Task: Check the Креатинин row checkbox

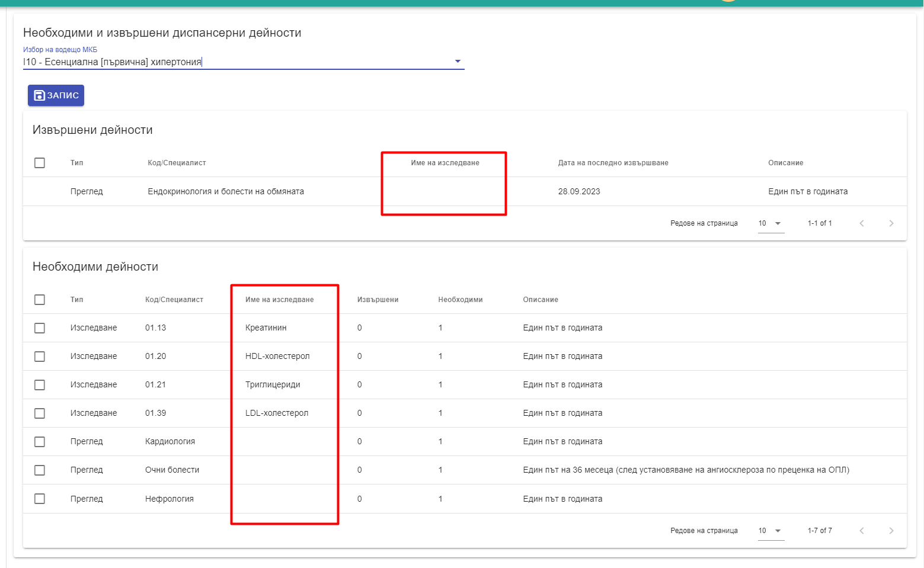Action: point(40,328)
